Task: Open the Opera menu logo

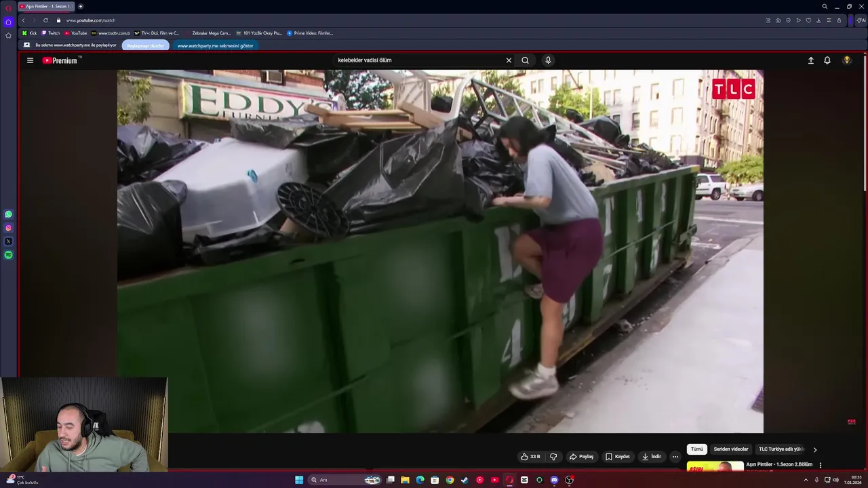Action: tap(8, 8)
